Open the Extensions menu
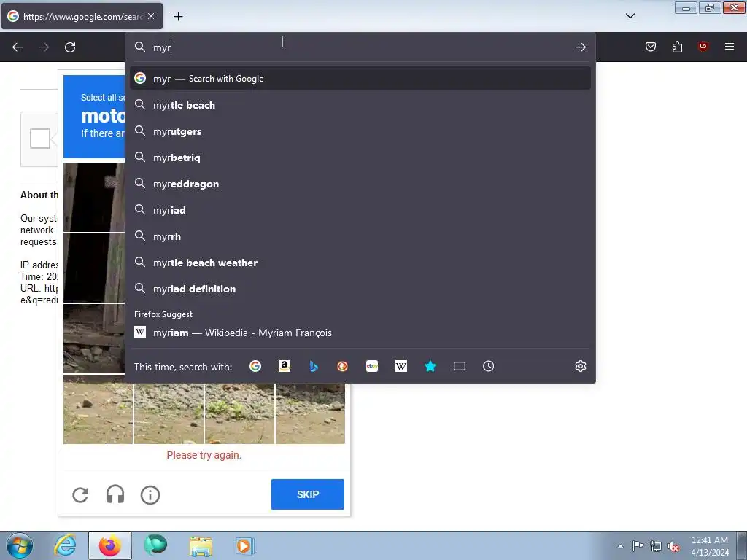The image size is (747, 560). pos(677,47)
